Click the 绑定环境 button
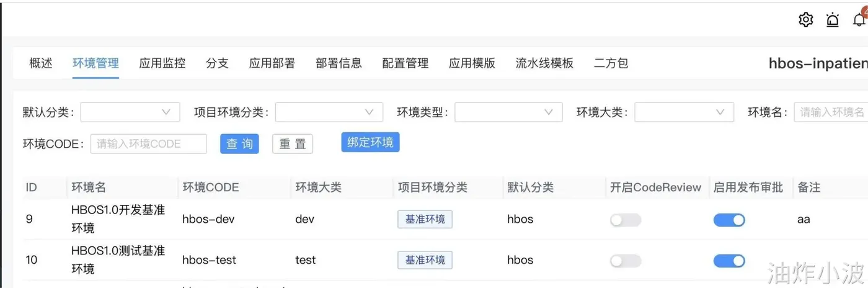This screenshot has width=868, height=288. (x=370, y=142)
